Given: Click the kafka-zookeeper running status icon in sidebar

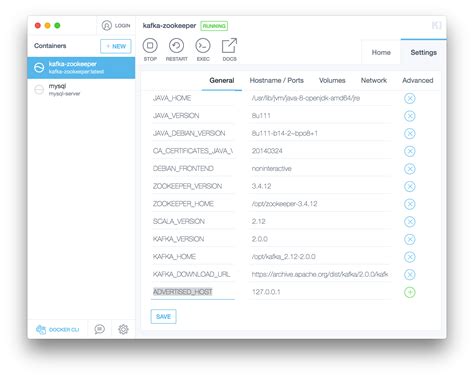Looking at the screenshot, I should coord(39,67).
